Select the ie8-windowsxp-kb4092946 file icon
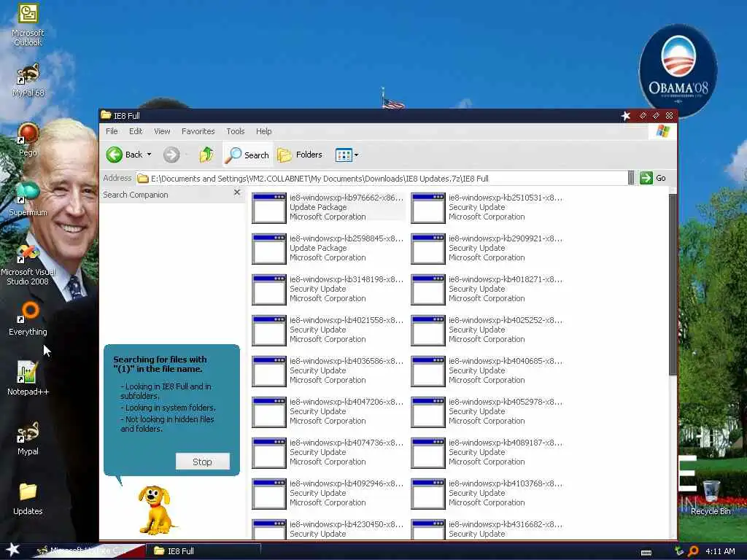747x560 pixels. pos(269,494)
